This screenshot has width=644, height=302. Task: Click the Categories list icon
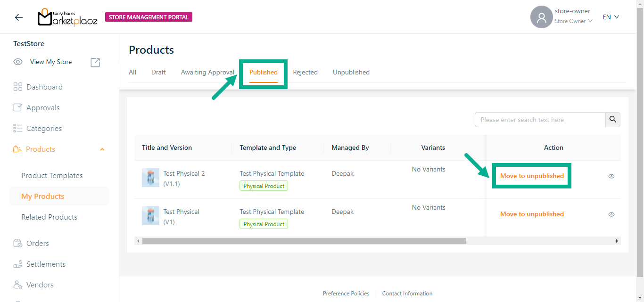click(x=18, y=128)
